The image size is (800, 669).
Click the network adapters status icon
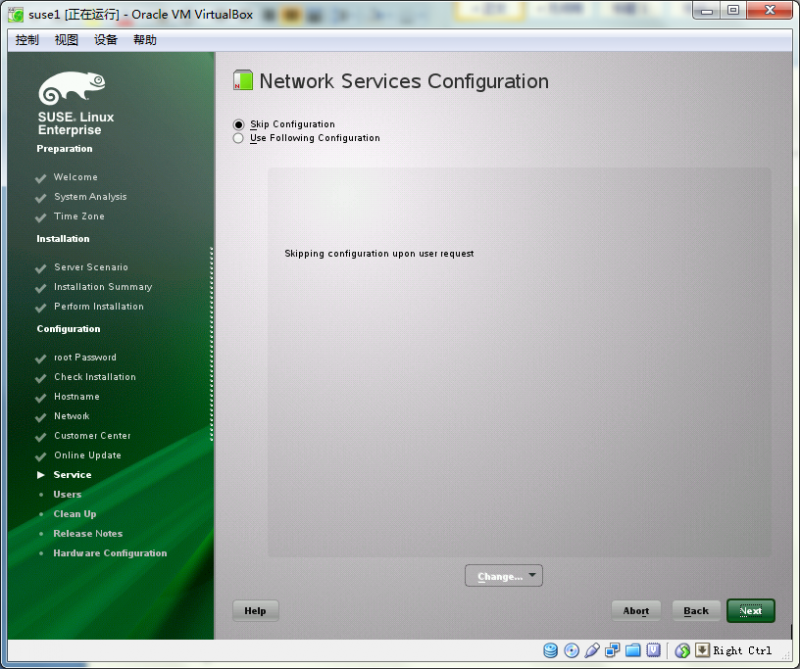point(613,650)
